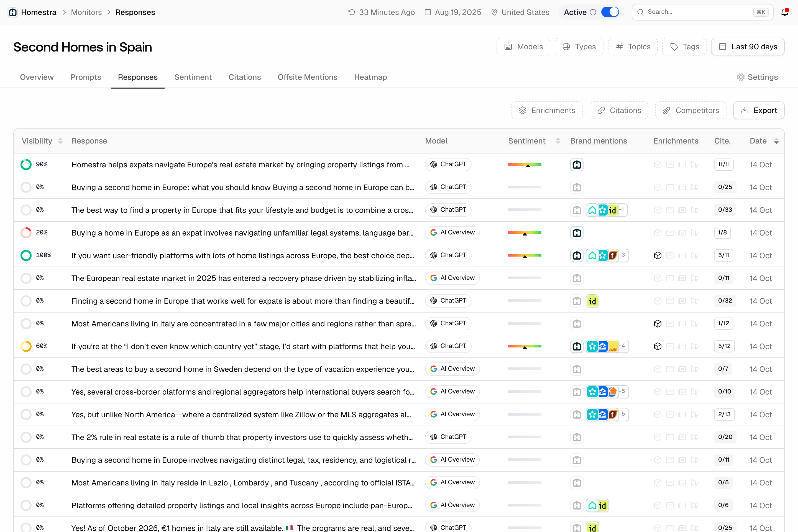Click the 11/11 citations badge

point(724,164)
